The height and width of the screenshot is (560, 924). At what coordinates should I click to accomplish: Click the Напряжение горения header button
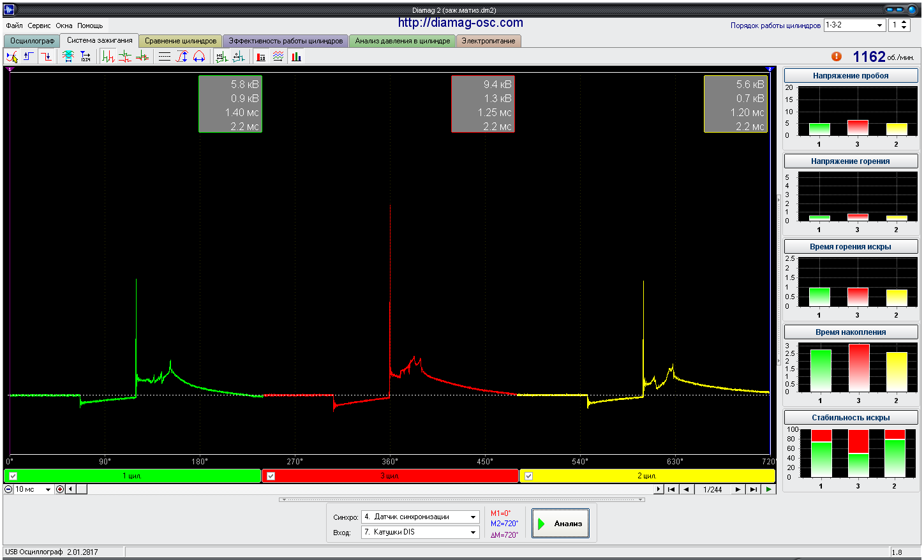(x=851, y=161)
